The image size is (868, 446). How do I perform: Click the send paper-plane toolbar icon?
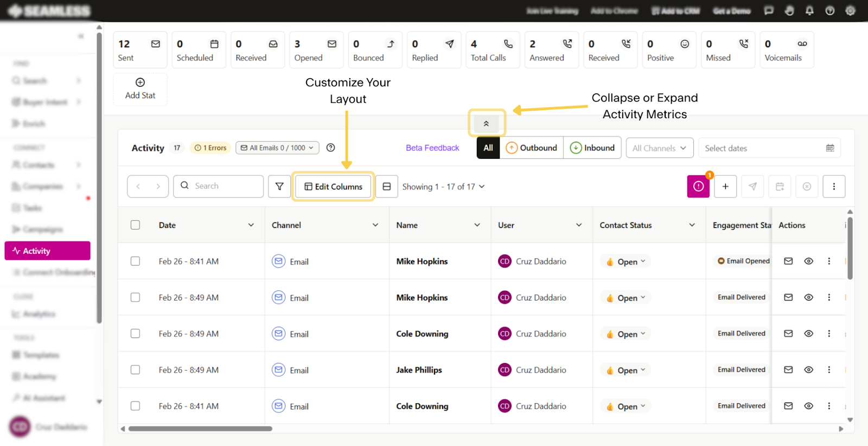(x=752, y=186)
